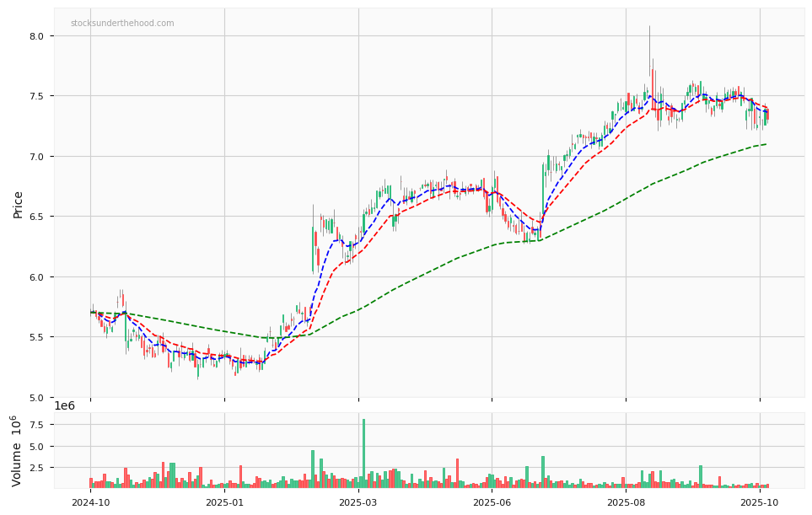Click the stocksunderthehood.com watermark text
Screen dimensions: 812x515
pos(122,24)
